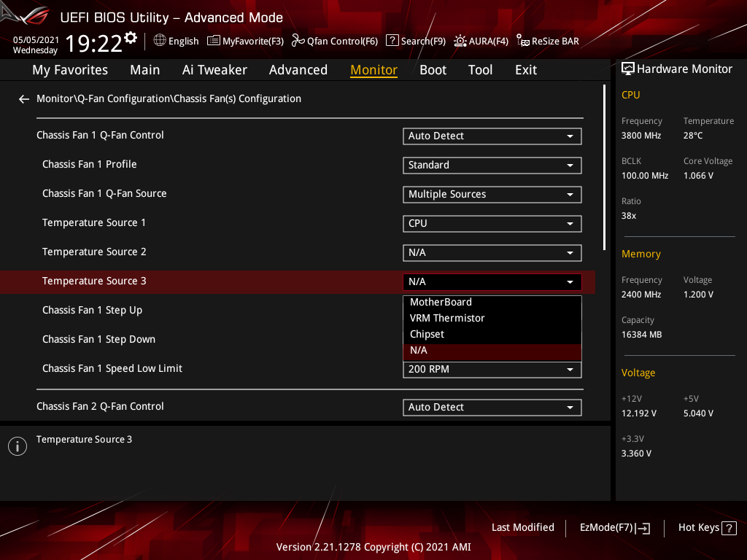747x560 pixels.
Task: Select the Monitor tab
Action: tap(374, 70)
